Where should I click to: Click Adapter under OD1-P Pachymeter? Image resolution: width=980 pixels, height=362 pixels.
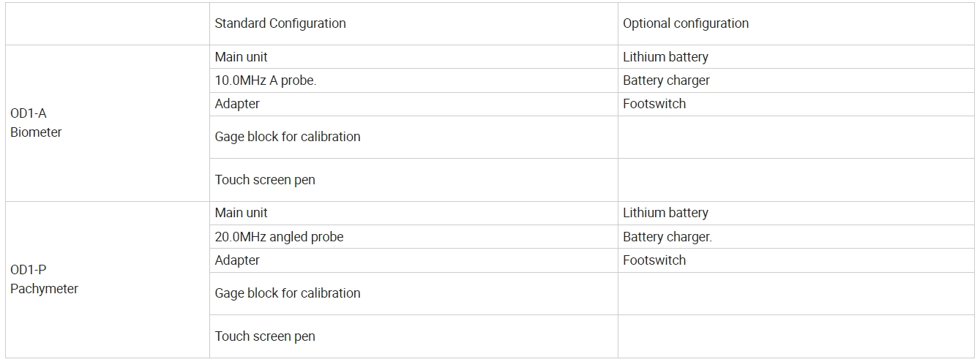pyautogui.click(x=237, y=260)
